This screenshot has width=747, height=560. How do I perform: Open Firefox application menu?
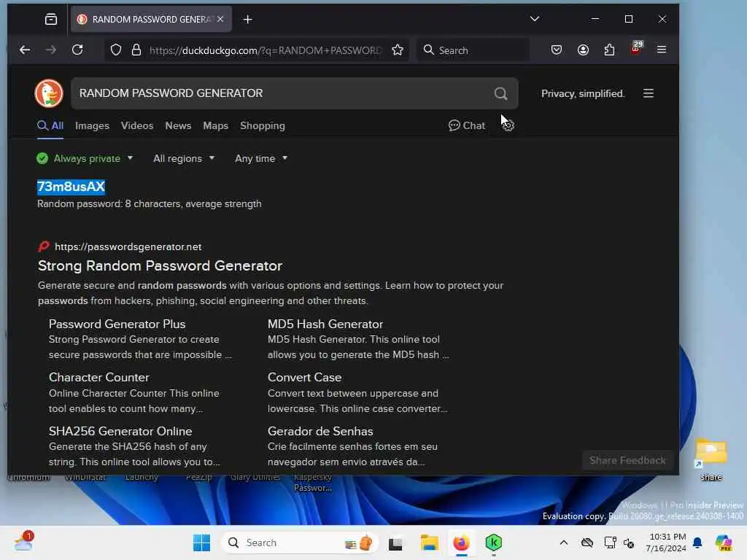click(662, 50)
